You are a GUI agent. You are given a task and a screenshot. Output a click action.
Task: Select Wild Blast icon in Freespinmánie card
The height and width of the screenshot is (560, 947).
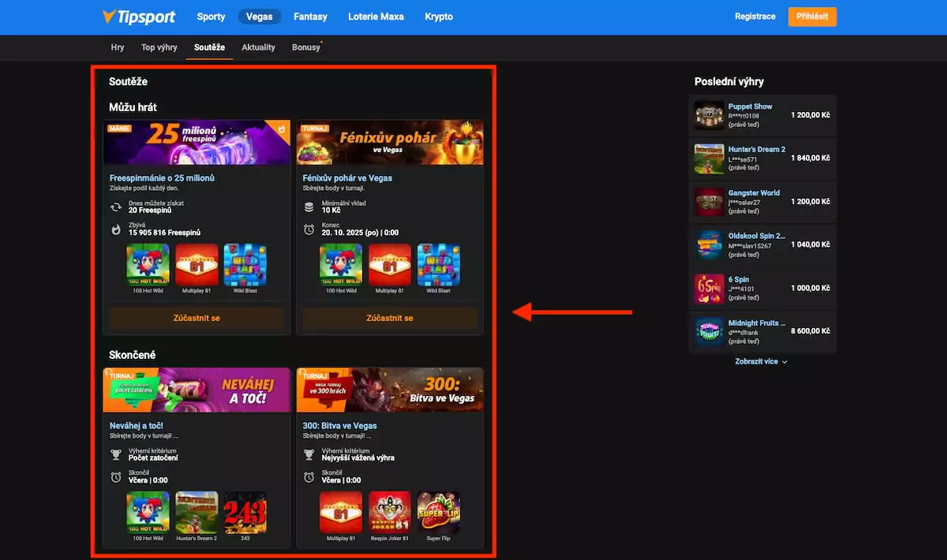245,264
